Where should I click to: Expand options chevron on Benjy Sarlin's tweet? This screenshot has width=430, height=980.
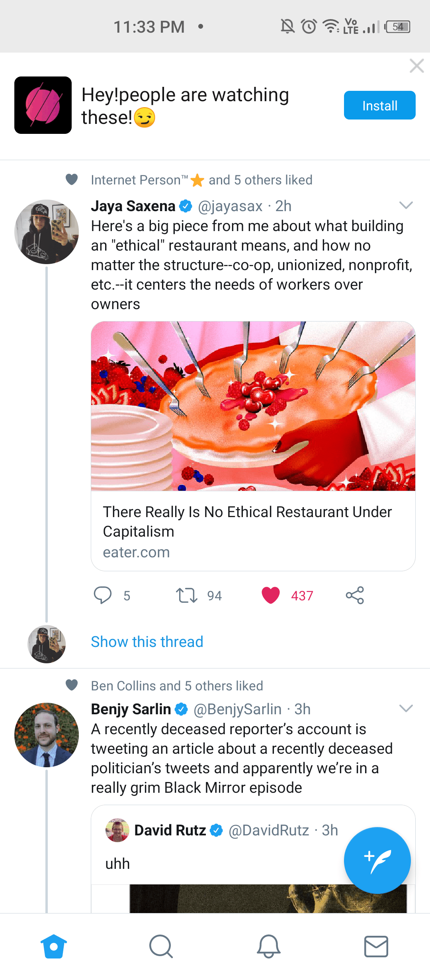click(406, 708)
